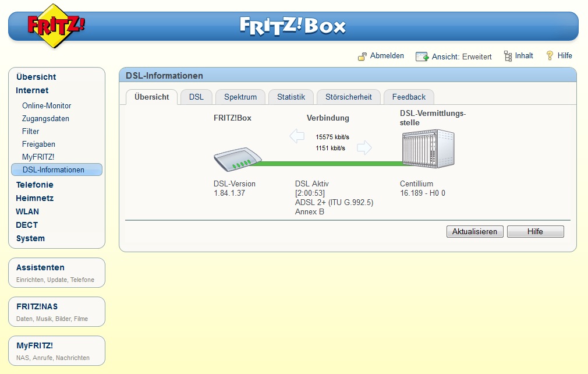Click DSL-Version 1.84.1.37 text
The width and height of the screenshot is (588, 374).
(x=235, y=188)
